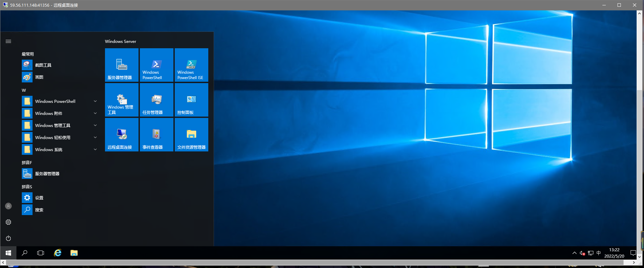Launch the Windows PowerShell tile
Viewport: 644px width, 268px height.
157,65
